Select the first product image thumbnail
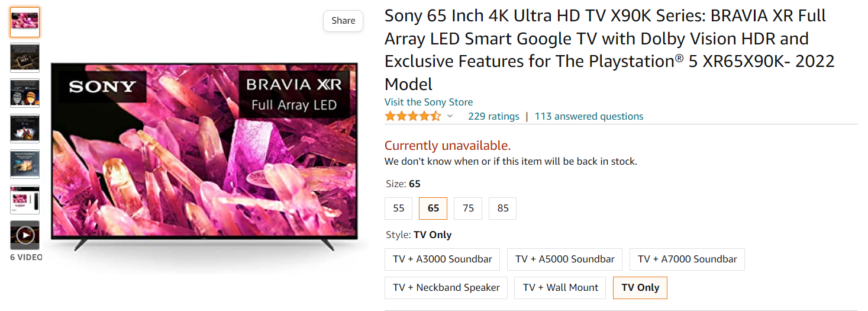Image resolution: width=868 pixels, height=311 pixels. click(25, 22)
